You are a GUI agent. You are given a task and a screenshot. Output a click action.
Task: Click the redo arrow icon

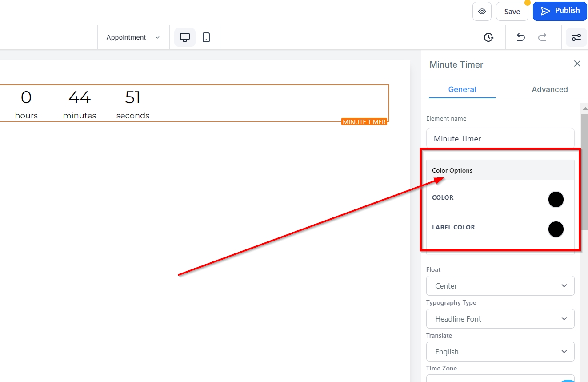542,37
